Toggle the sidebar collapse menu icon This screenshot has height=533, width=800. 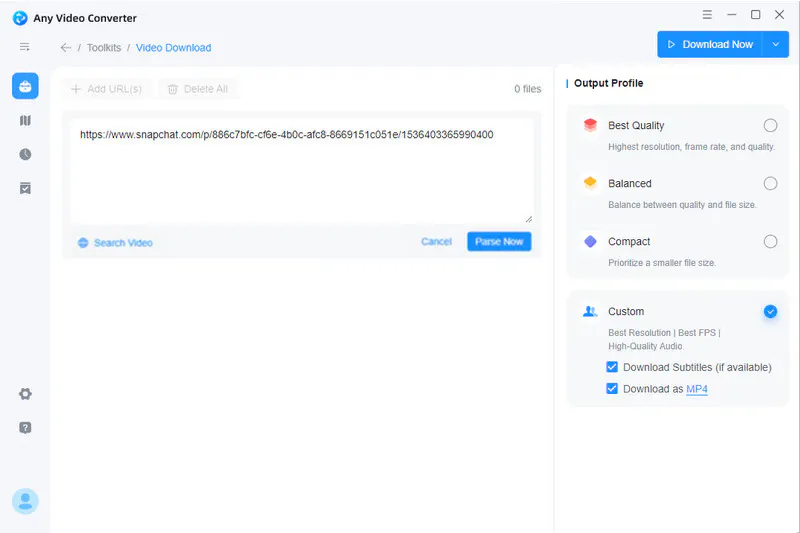[24, 47]
